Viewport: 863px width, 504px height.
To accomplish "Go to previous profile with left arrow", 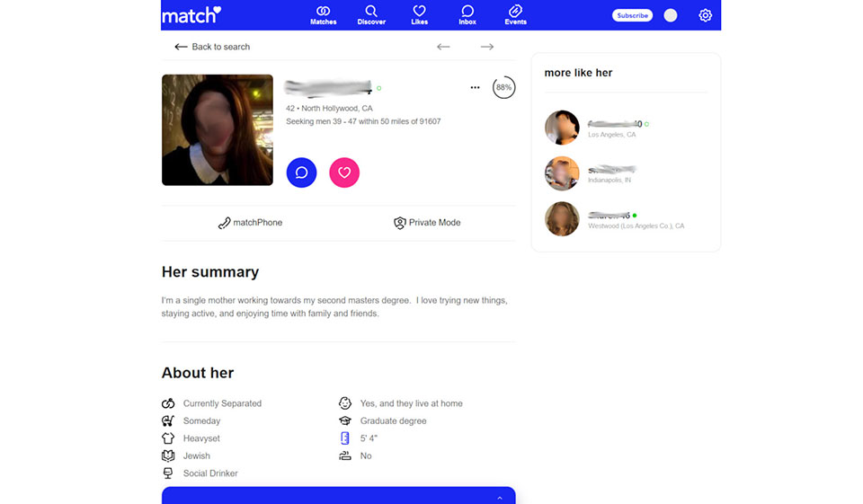I will pyautogui.click(x=443, y=47).
